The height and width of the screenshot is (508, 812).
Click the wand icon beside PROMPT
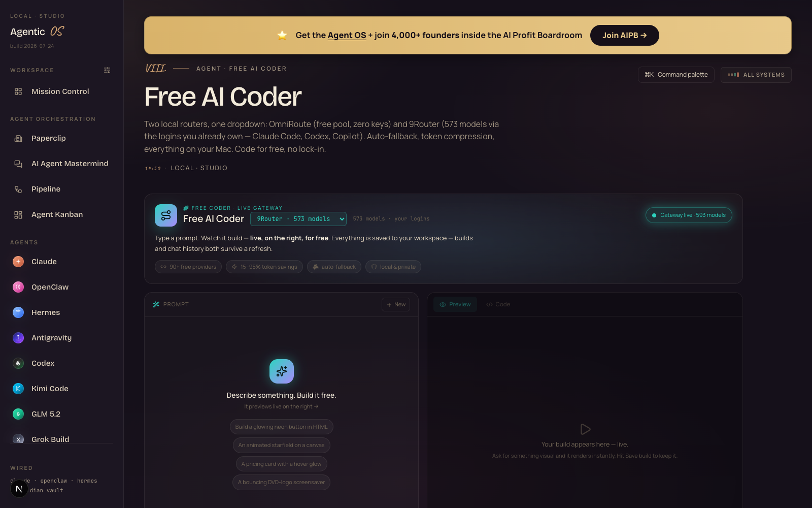[x=156, y=304]
